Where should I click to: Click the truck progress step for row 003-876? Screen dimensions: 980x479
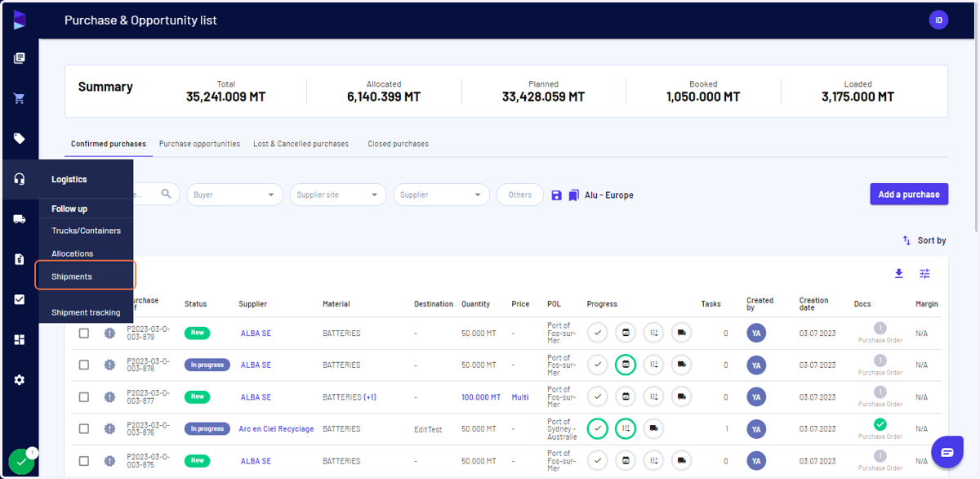[x=653, y=428]
